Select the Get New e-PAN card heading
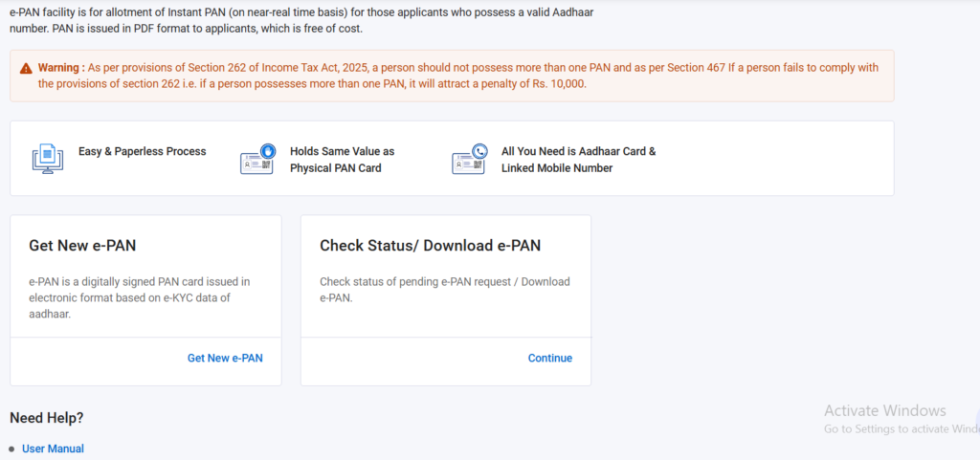The height and width of the screenshot is (460, 980). pyautogui.click(x=82, y=246)
